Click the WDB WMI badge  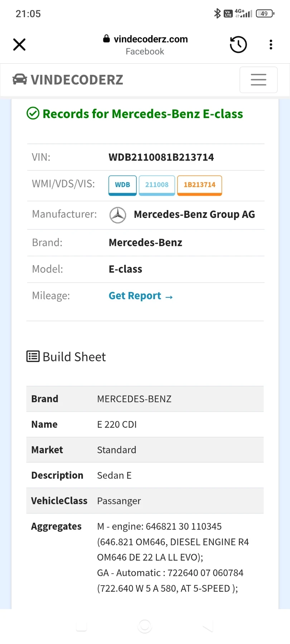122,185
